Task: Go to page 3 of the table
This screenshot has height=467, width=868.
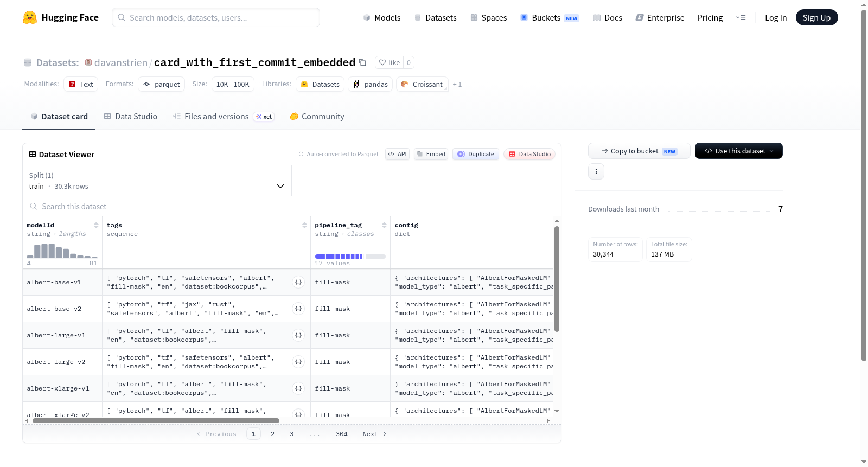Action: pos(291,434)
